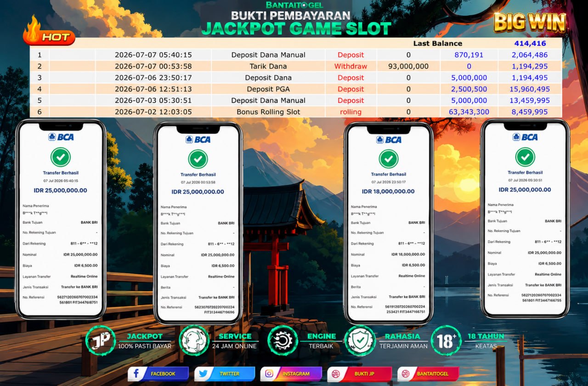Viewport: 588px width, 386px height.
Task: Click the BIG WIN gold emblem
Action: coord(530,23)
